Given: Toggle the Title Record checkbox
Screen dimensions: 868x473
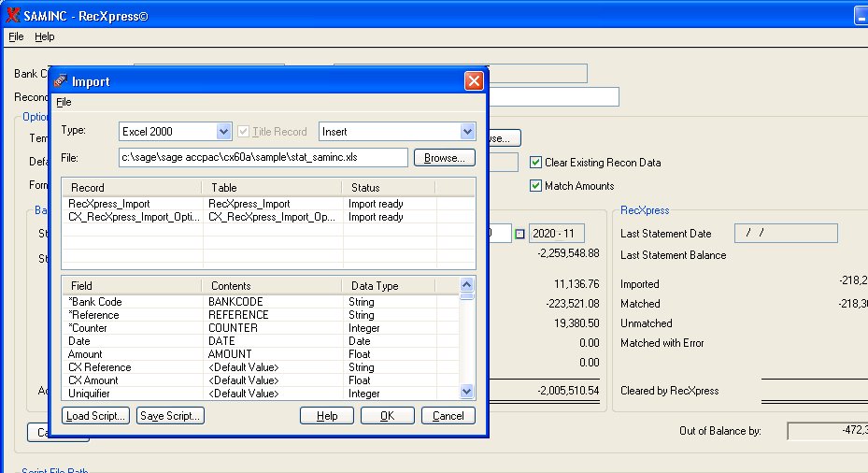Looking at the screenshot, I should tap(244, 132).
